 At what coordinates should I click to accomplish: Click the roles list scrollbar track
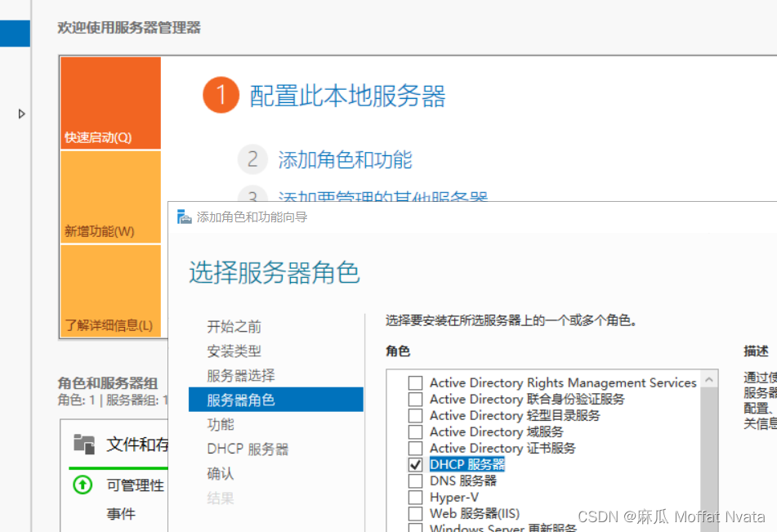coord(709,460)
